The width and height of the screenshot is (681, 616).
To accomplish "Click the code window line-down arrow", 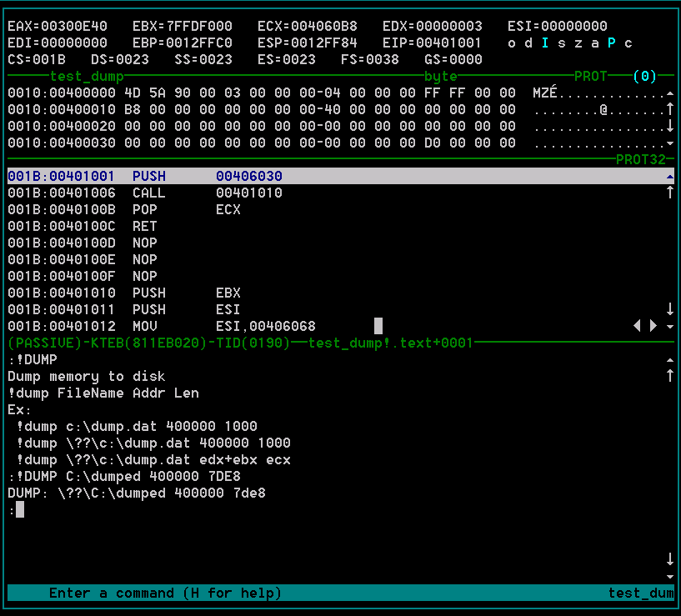I will [670, 309].
